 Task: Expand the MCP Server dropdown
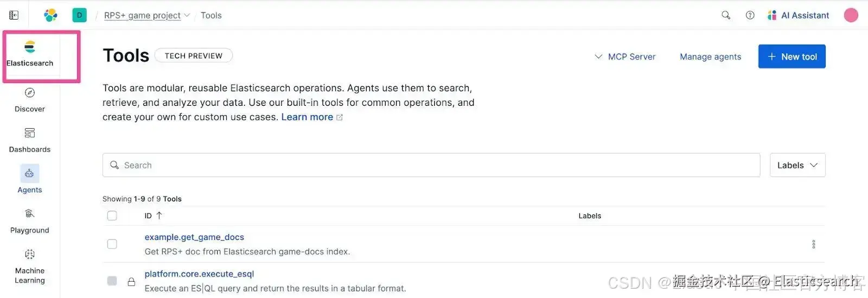pyautogui.click(x=625, y=56)
